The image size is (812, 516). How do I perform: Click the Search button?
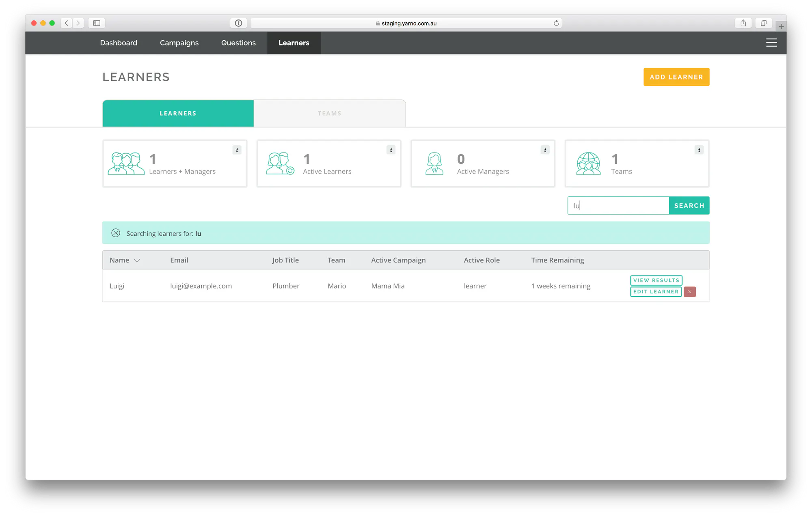(689, 206)
